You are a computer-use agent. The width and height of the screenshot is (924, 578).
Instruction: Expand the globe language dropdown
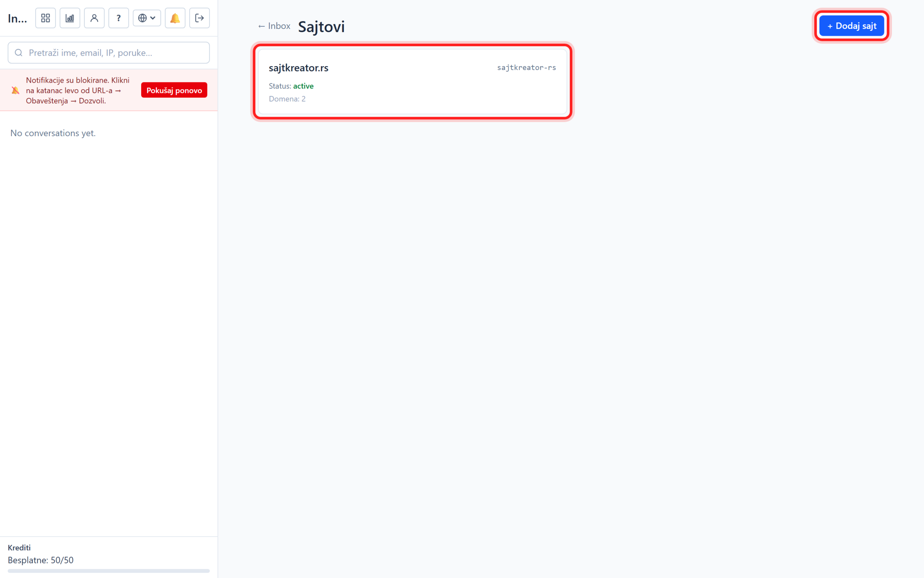pyautogui.click(x=147, y=18)
